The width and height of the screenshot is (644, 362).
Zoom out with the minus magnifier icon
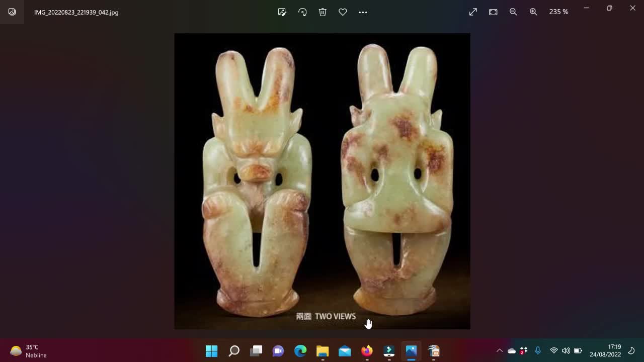(x=513, y=12)
